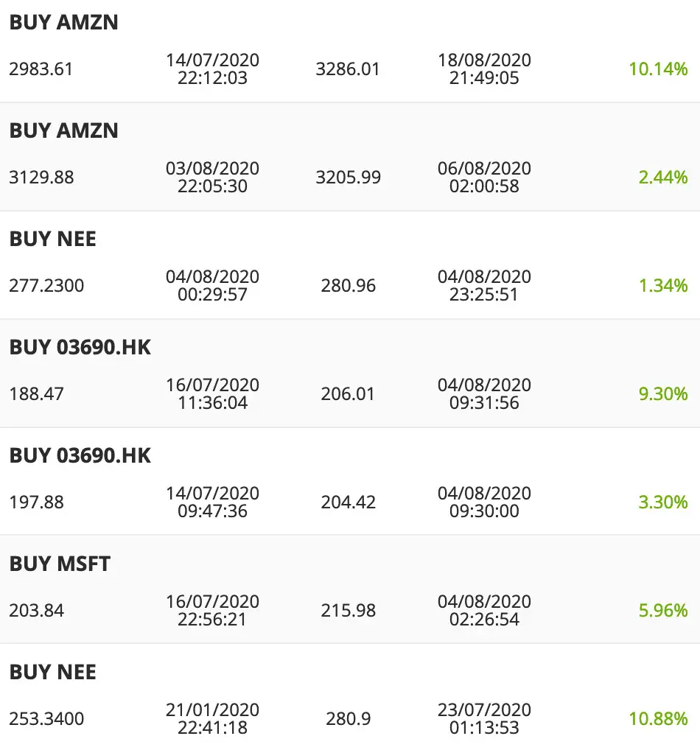Viewport: 700px width, 750px height.
Task: Click the 206.01 close price
Action: point(348,393)
